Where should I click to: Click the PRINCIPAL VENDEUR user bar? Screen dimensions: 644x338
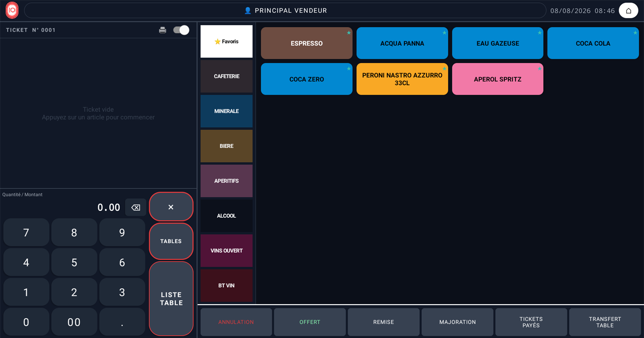(x=285, y=10)
